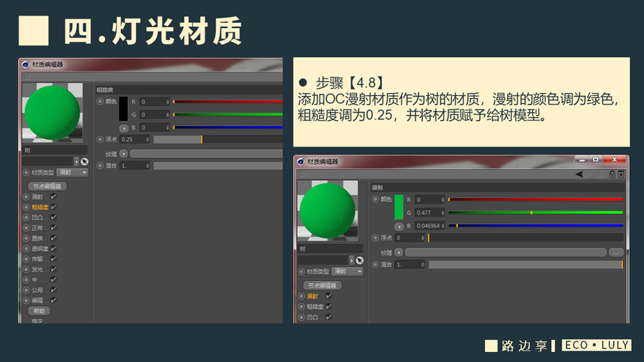
Task: Click the '...' browse button beside 纹理
Action: 616,253
